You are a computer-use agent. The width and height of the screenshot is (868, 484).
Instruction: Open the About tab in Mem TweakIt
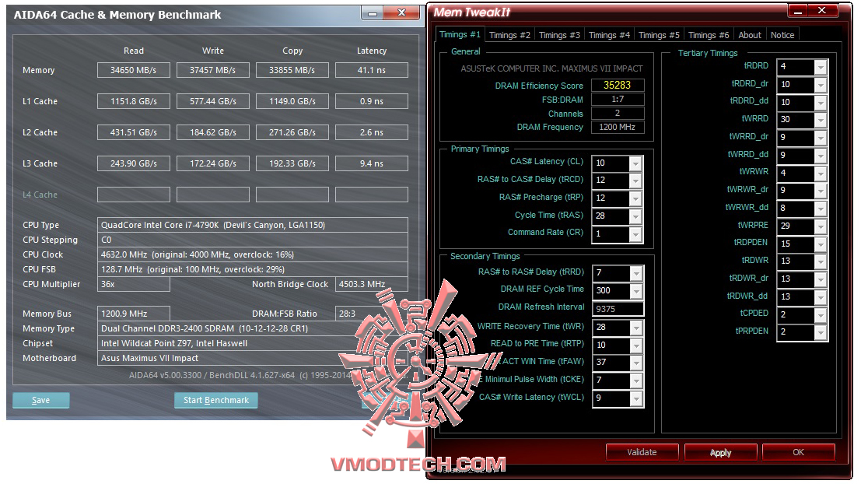click(x=750, y=35)
